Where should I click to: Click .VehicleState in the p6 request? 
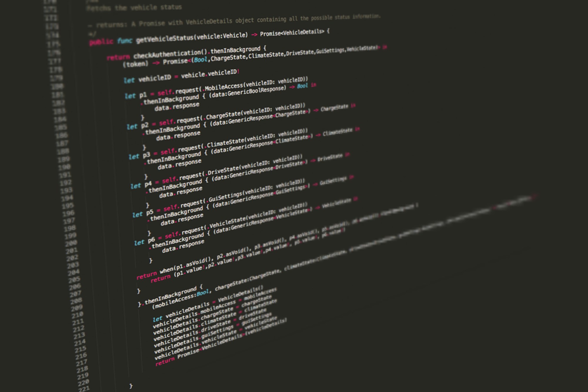(227, 223)
